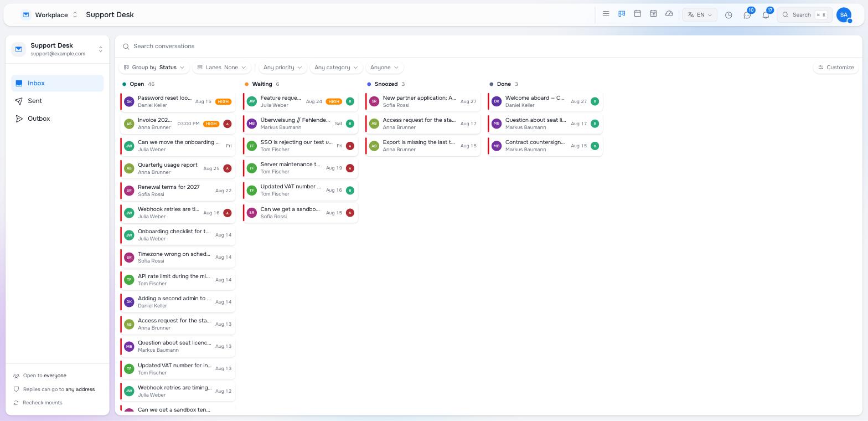
Task: Select the kanban board view icon
Action: (x=622, y=14)
